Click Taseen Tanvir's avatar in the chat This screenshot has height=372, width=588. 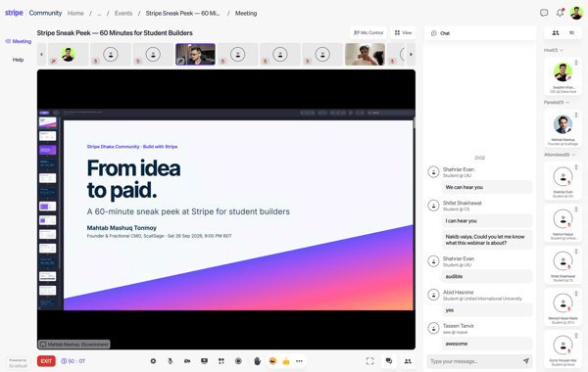[x=433, y=328]
